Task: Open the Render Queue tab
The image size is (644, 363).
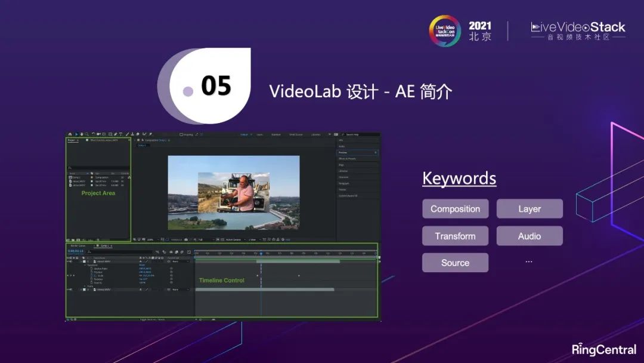Action: point(78,246)
